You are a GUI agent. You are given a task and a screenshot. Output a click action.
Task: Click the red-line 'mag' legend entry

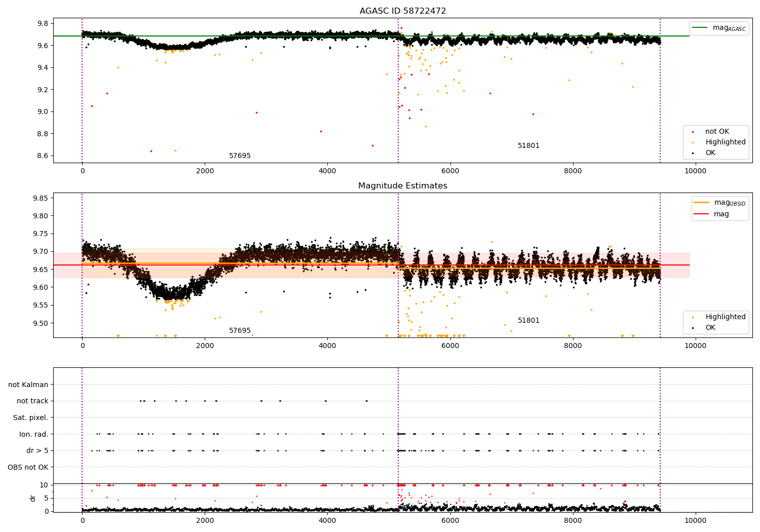(712, 214)
